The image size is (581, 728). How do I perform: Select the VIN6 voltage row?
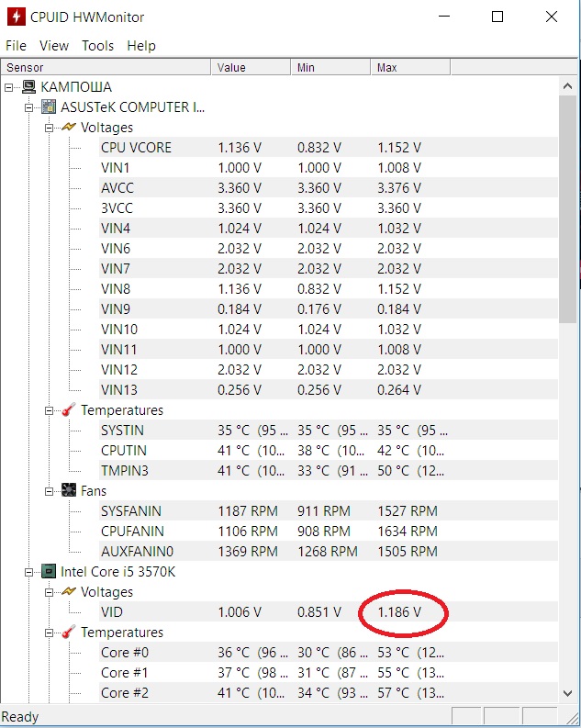328,248
